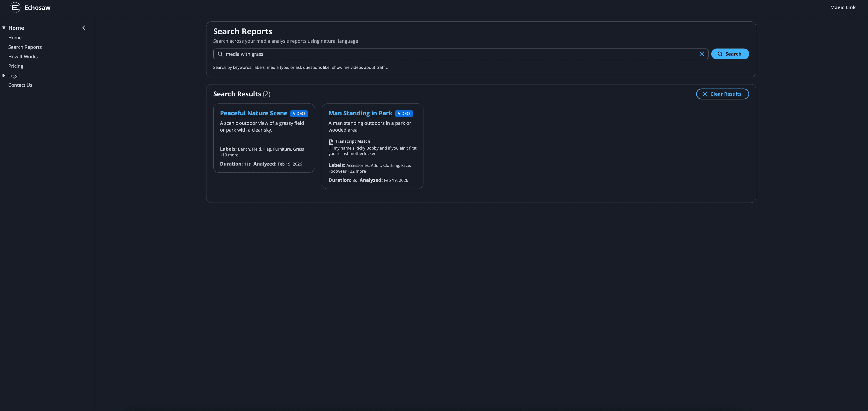The width and height of the screenshot is (868, 411).
Task: Open the Man Standing in Park report
Action: (360, 113)
